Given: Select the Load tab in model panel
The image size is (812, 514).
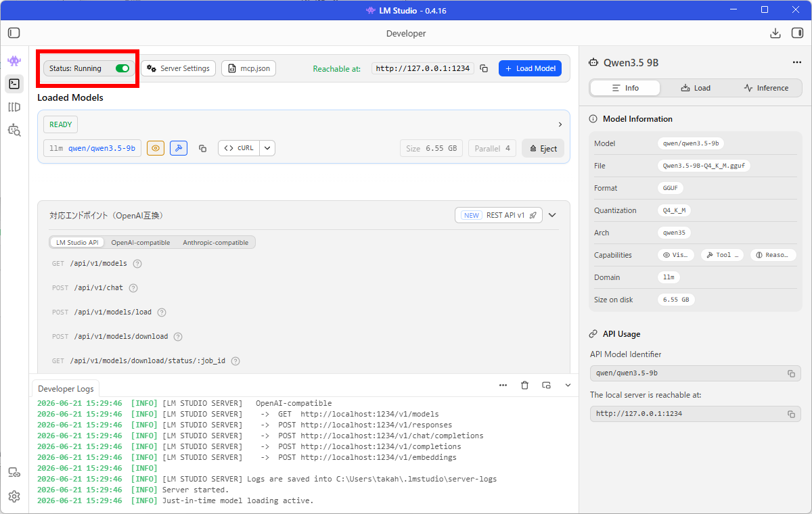Looking at the screenshot, I should [x=696, y=88].
